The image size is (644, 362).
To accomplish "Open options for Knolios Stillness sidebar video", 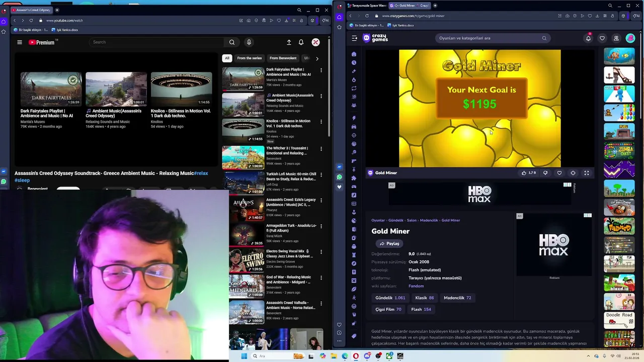I will pyautogui.click(x=321, y=121).
